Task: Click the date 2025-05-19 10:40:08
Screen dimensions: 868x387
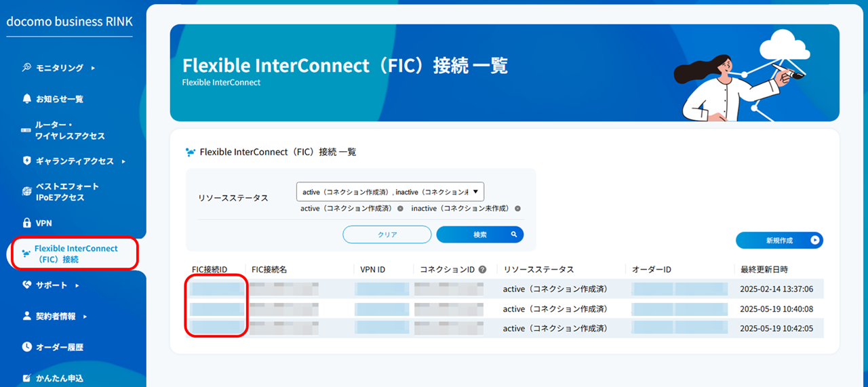Action: [776, 309]
